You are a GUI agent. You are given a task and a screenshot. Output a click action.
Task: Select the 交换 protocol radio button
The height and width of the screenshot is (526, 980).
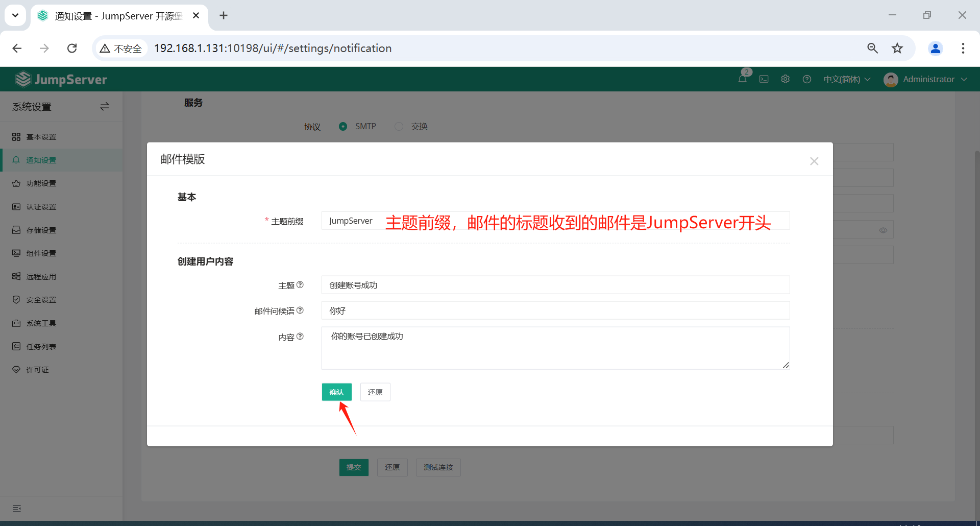pos(399,126)
